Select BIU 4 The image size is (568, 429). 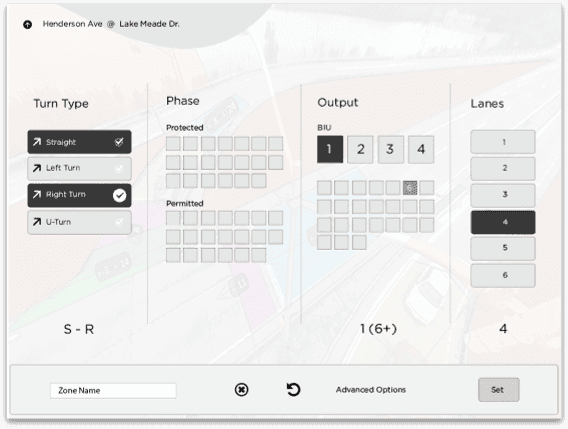coord(421,149)
